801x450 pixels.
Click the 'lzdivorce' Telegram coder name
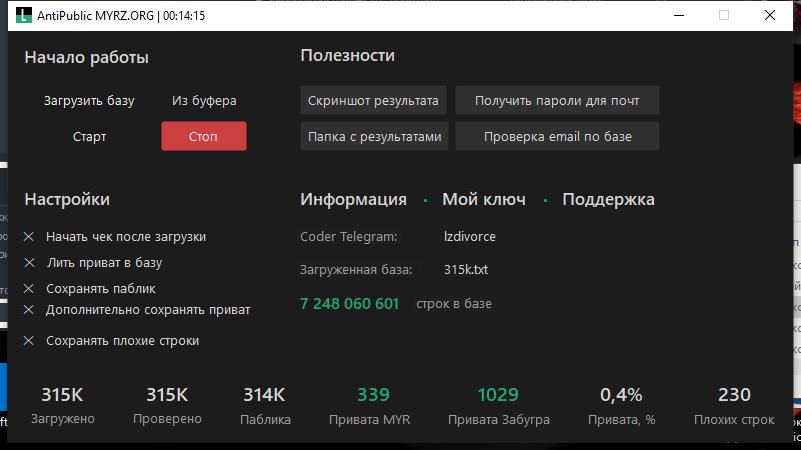[x=469, y=237]
